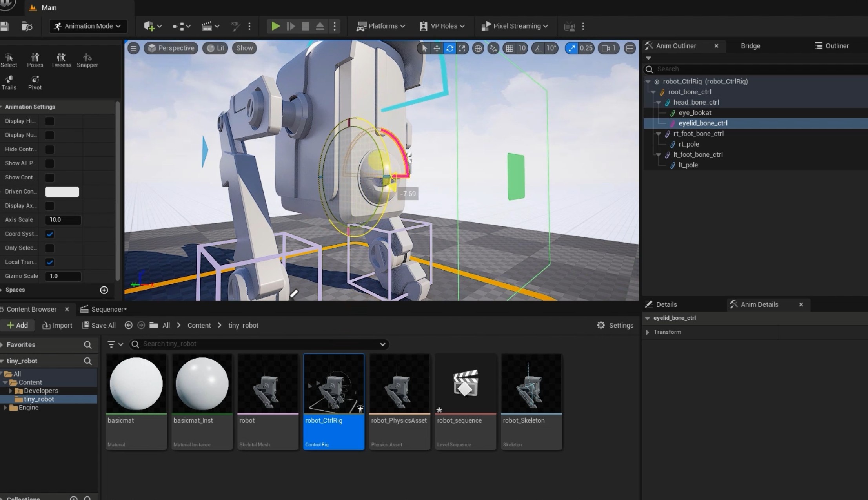This screenshot has height=500, width=868.
Task: Select the Tweens tool
Action: [x=61, y=60]
